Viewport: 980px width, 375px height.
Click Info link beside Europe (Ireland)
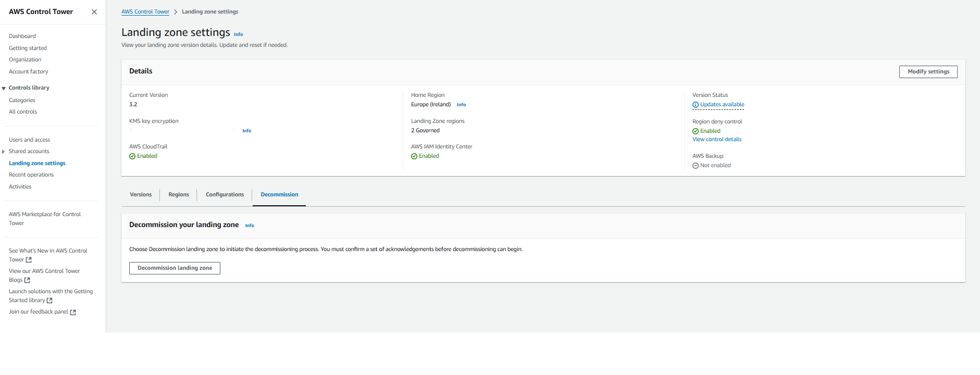[x=461, y=105]
